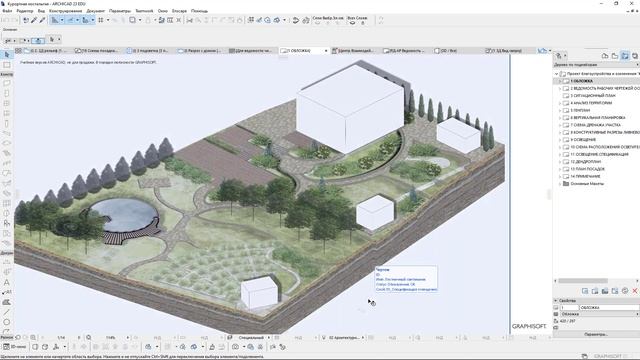Click the delete red X icon in the navigator
Screen dimensions: 640x360
[635, 291]
